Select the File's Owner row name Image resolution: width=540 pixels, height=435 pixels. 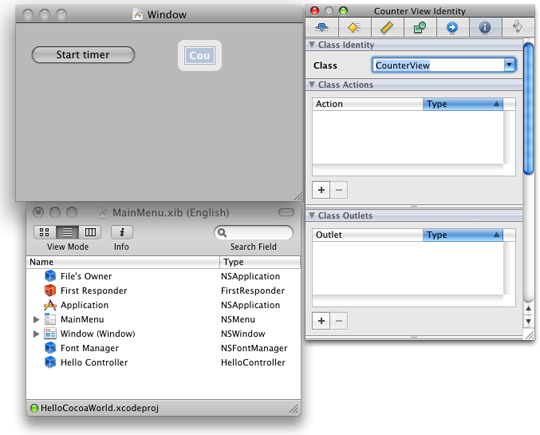click(x=86, y=276)
